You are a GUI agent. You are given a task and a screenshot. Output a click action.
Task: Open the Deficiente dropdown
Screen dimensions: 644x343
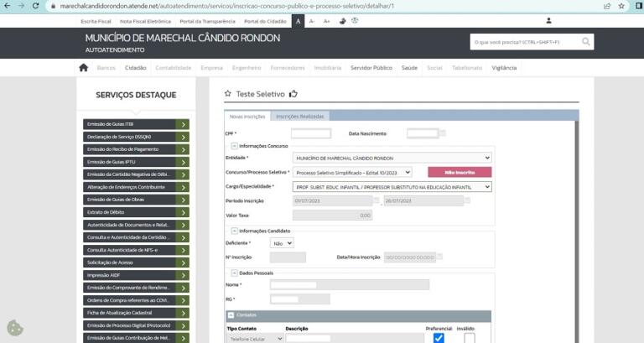281,242
